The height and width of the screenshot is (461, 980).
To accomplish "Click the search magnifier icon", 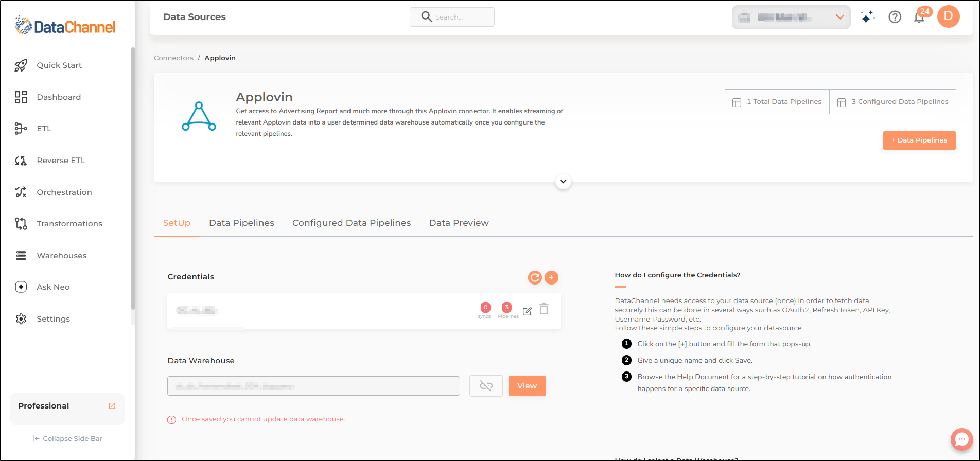I will [x=427, y=17].
